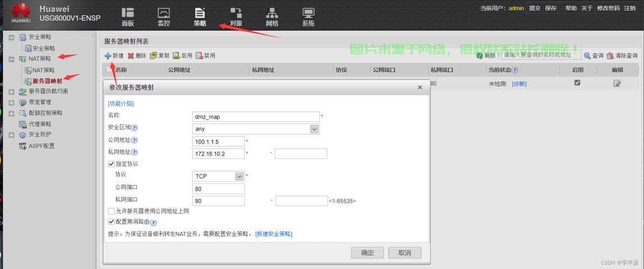Focus the name or address search field
This screenshot has height=269, width=644.
541,55
